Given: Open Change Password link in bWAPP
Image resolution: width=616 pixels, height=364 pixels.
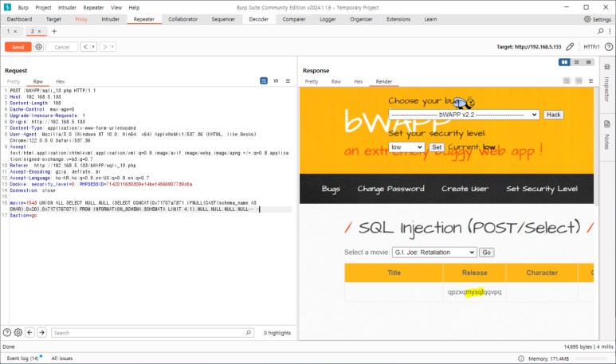Looking at the screenshot, I should pyautogui.click(x=391, y=189).
